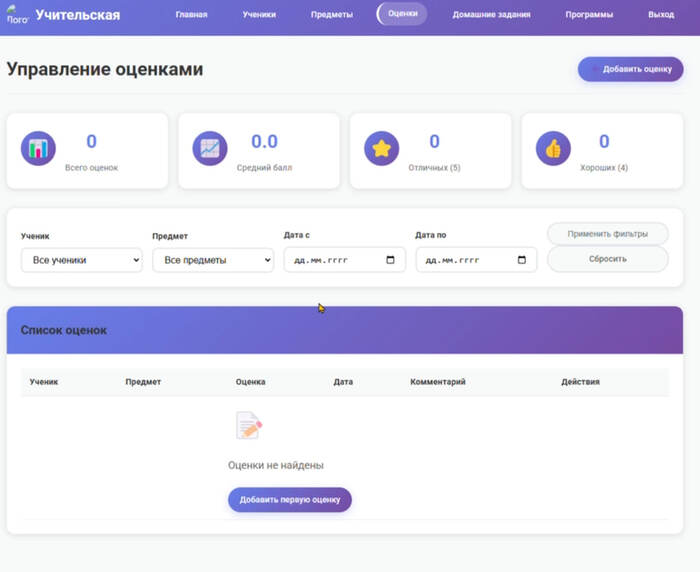Screen dimensions: 700x572
Task: Click the Действия column header
Action: [x=580, y=382]
